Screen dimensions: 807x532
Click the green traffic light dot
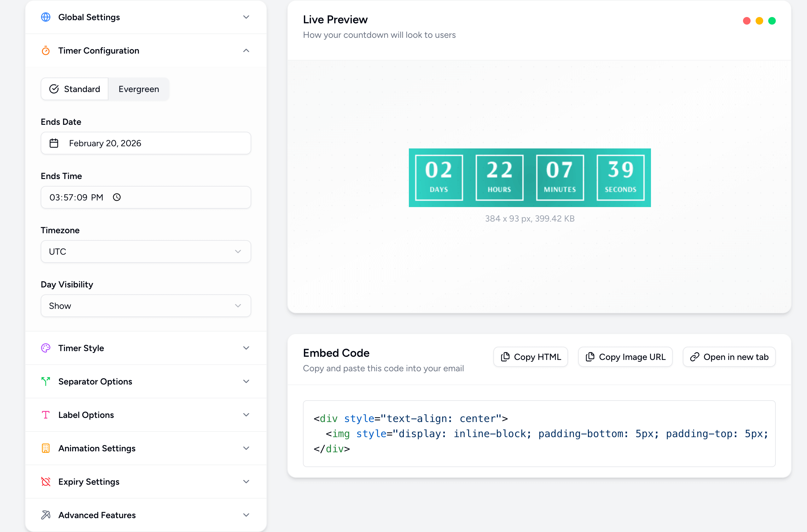click(772, 21)
